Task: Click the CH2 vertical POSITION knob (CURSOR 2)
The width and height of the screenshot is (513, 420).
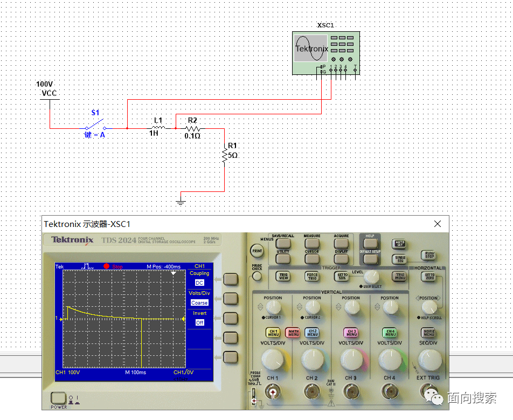Action: pos(313,307)
